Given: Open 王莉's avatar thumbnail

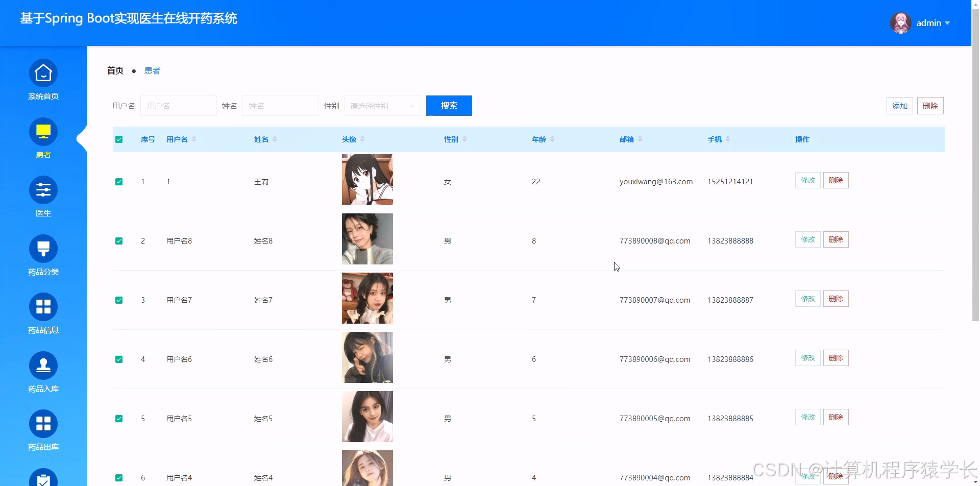Looking at the screenshot, I should pos(367,180).
